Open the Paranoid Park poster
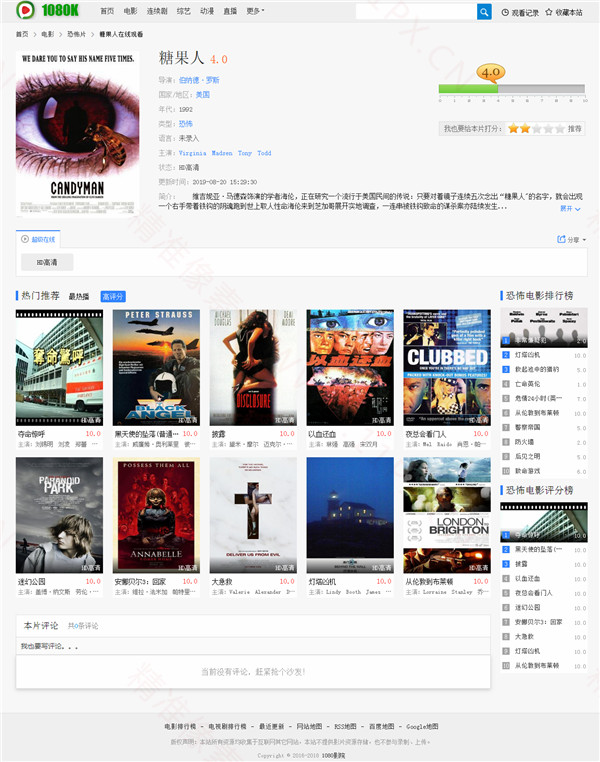This screenshot has height=762, width=600. [x=59, y=515]
